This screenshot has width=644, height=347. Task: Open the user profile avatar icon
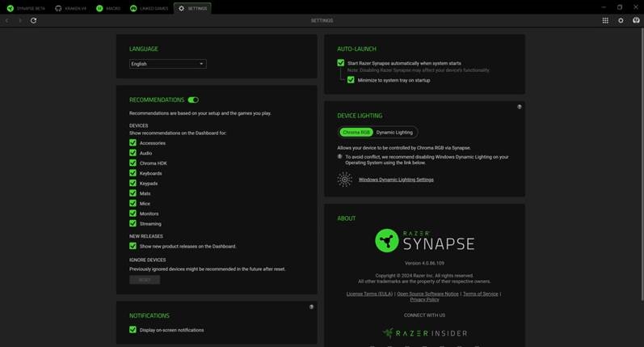pos(636,20)
